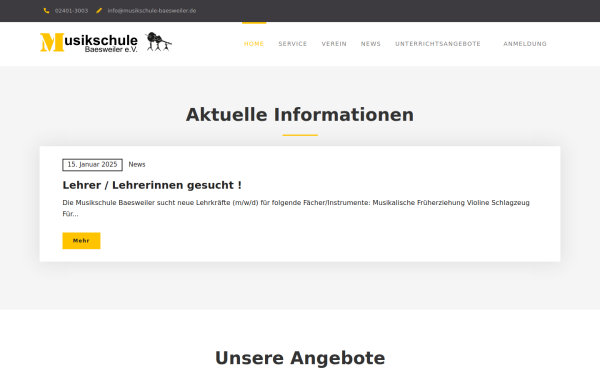Select News in the navigation bar
600x375 pixels.
coord(371,44)
